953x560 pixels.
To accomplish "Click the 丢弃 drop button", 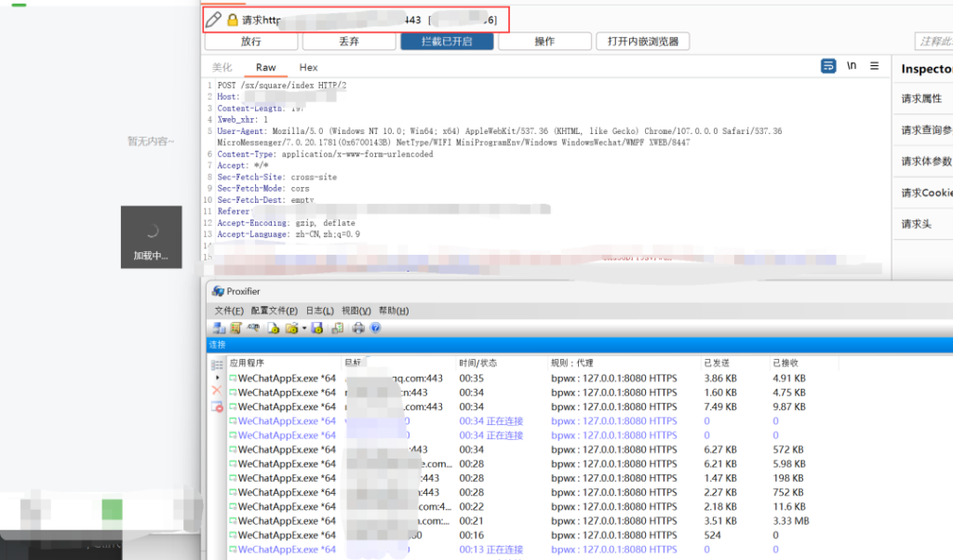I will coord(349,41).
